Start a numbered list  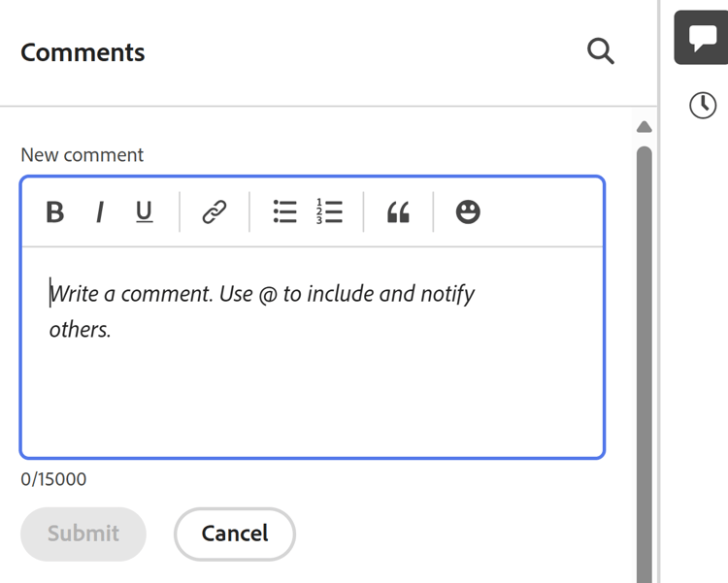click(329, 212)
